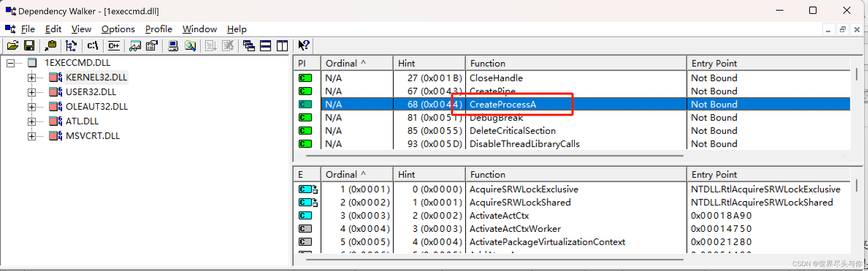Sort exports by Ordinal column header
This screenshot has width=868, height=271.
coord(357,174)
